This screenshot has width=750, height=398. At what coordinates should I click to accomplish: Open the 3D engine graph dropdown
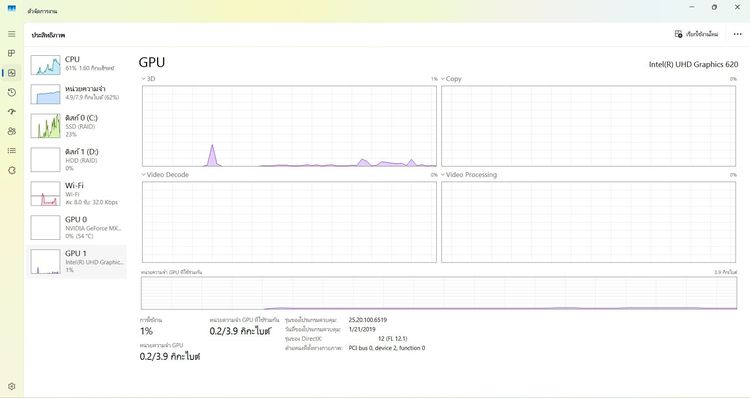pos(148,78)
